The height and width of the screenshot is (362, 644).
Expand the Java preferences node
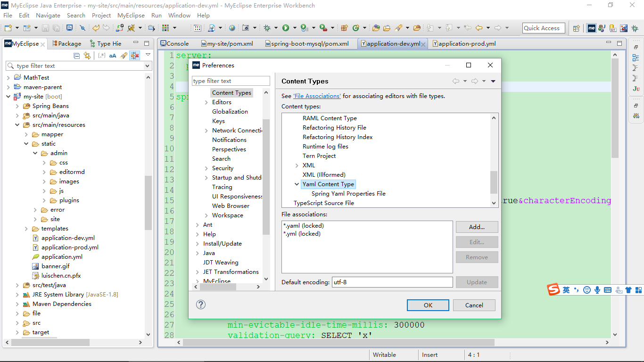[x=198, y=253]
